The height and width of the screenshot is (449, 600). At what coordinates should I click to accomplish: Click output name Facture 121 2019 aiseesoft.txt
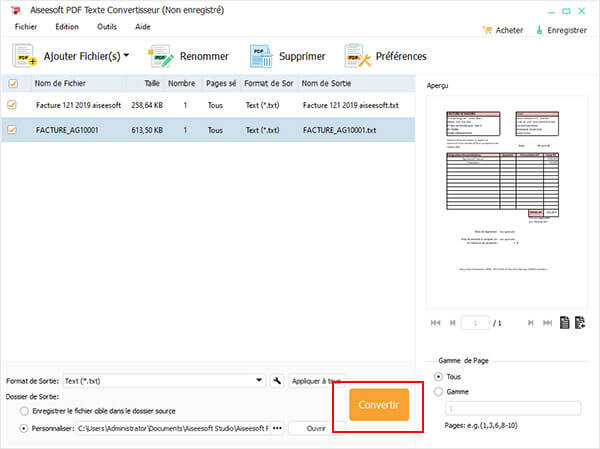351,105
